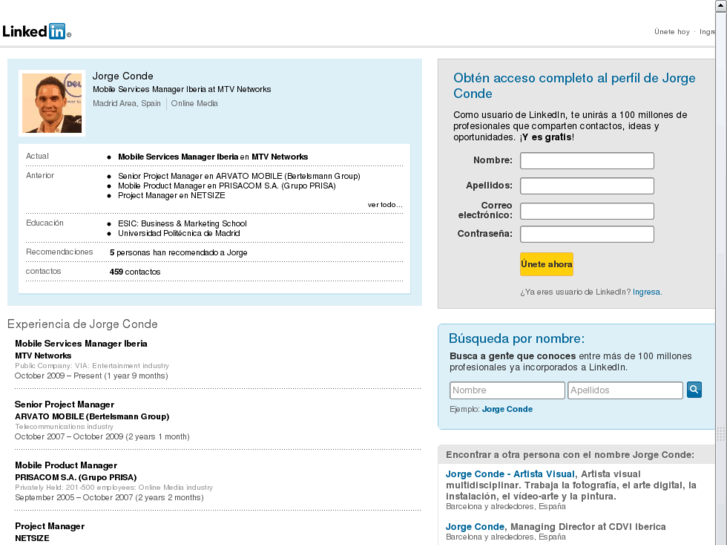
Task: Focus the Correo electrónico field
Action: click(587, 211)
